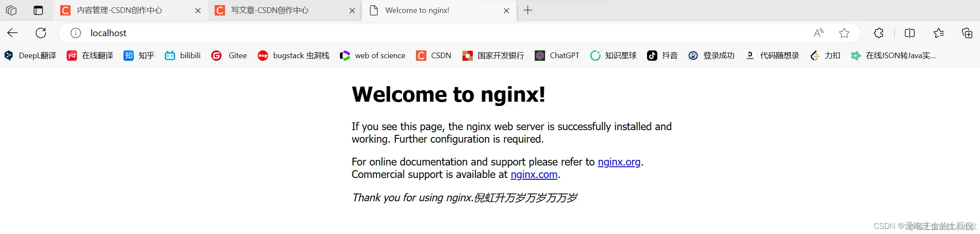
Task: Click the 'Further configuration is required' text
Action: point(469,139)
